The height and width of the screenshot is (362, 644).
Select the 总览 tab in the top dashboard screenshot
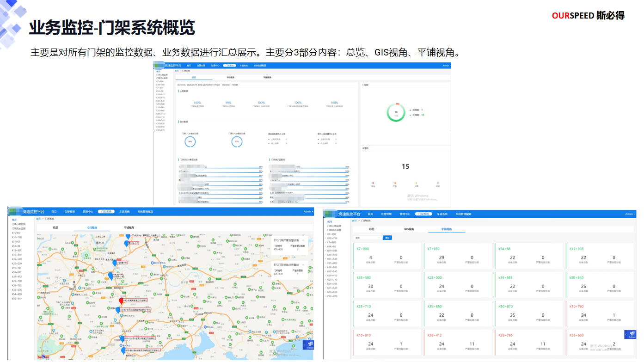tap(194, 78)
